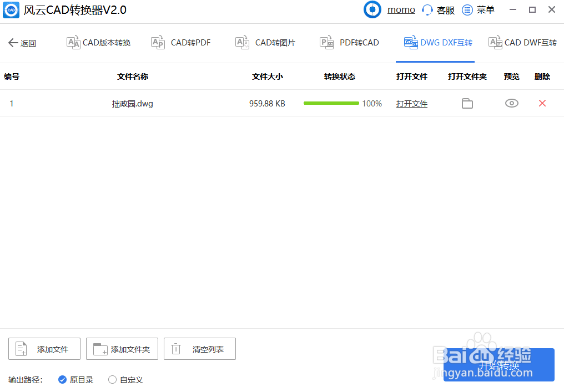Viewport: 564px width, 392px height.
Task: Open the user avatar account menu
Action: (372, 9)
